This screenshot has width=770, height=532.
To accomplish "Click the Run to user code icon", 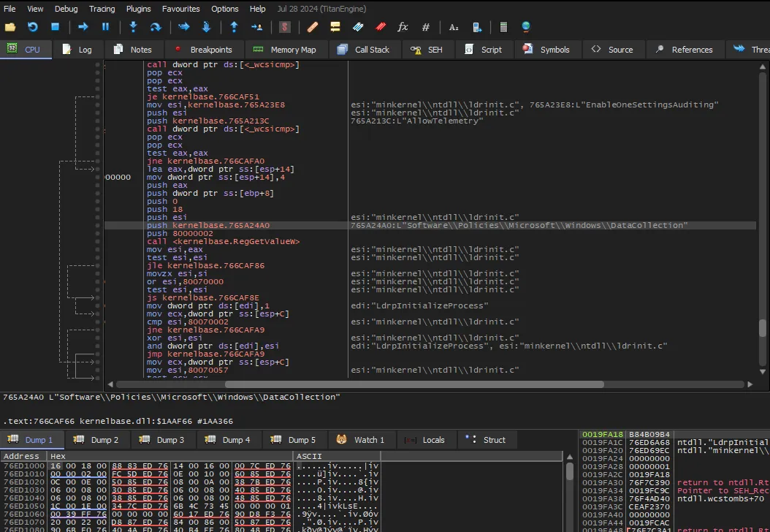I will tap(257, 27).
